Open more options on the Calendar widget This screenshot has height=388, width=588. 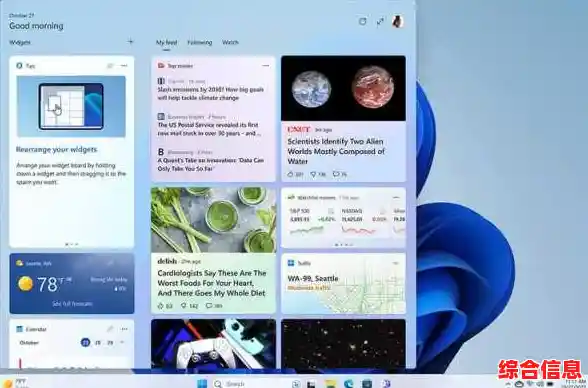click(x=124, y=329)
